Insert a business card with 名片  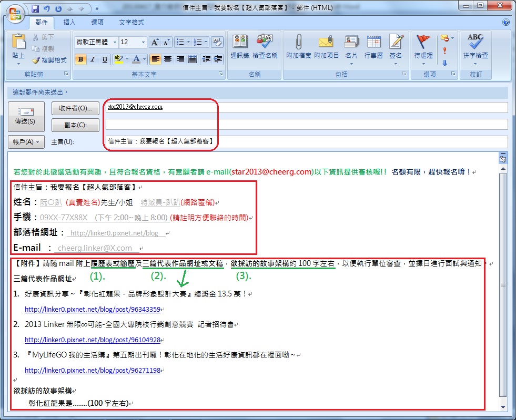click(351, 49)
